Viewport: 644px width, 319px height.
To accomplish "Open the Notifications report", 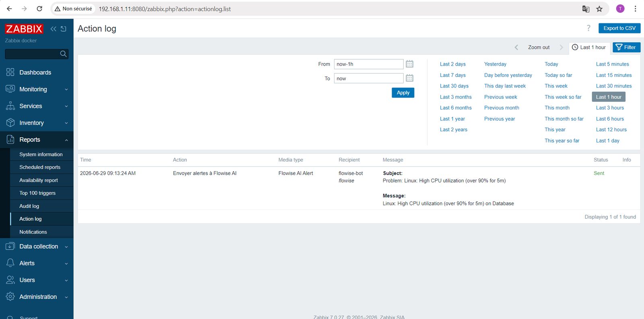I will click(x=33, y=232).
